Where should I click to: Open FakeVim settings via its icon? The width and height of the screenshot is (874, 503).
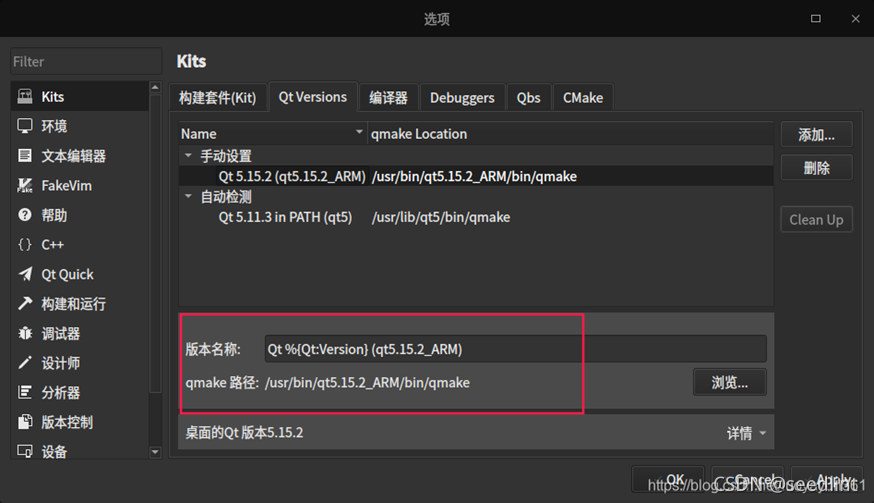click(x=25, y=185)
